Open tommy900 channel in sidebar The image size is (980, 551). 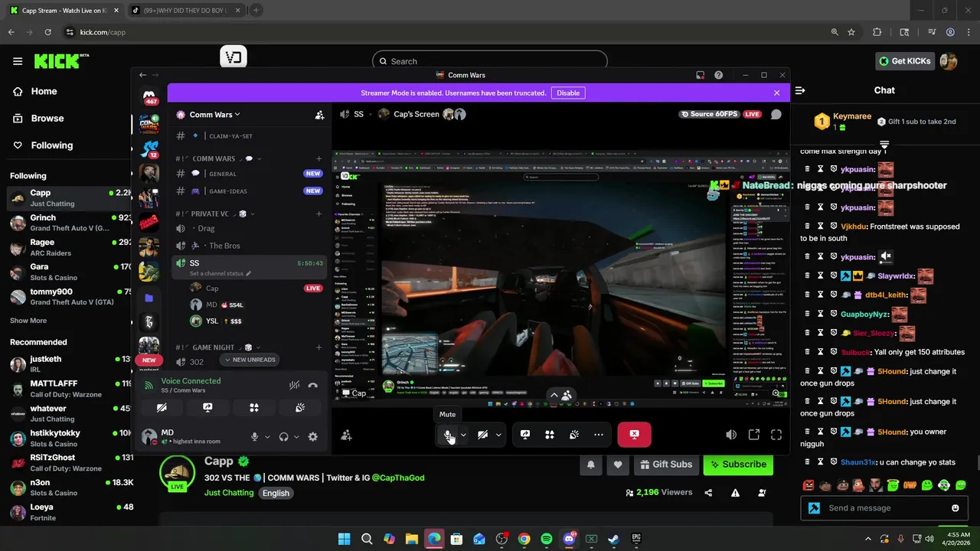(x=69, y=297)
